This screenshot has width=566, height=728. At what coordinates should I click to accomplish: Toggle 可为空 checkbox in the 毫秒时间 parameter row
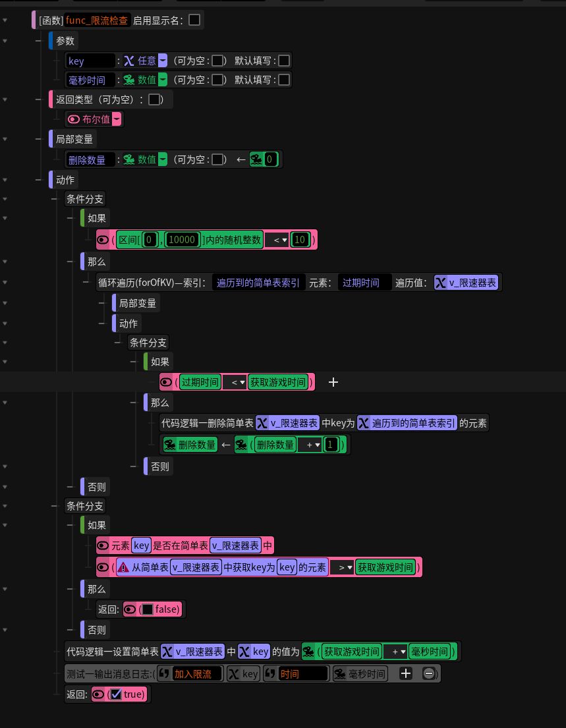217,80
